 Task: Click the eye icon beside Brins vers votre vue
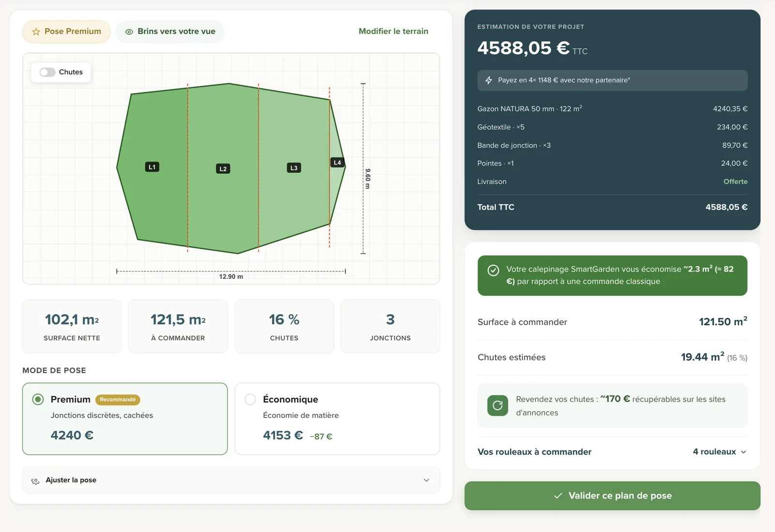pos(129,32)
